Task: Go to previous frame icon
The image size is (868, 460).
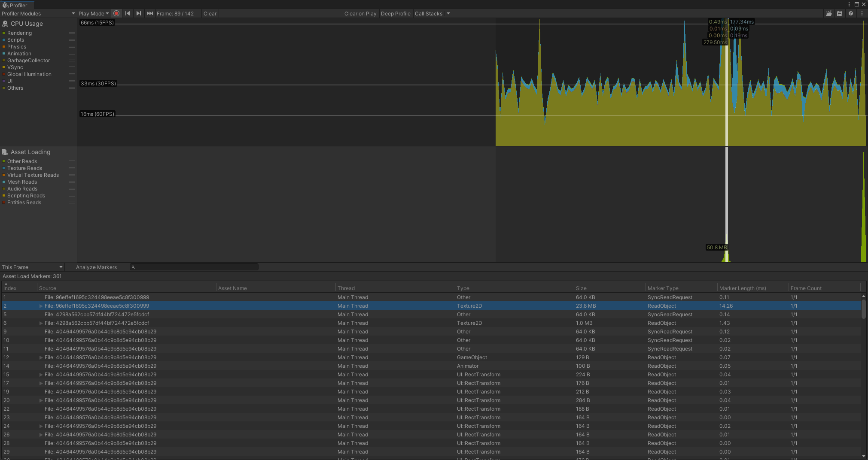Action: click(128, 14)
